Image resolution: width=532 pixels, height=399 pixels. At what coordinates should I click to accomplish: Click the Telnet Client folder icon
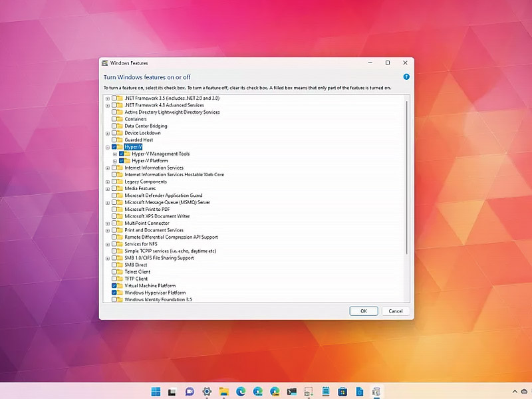(120, 272)
